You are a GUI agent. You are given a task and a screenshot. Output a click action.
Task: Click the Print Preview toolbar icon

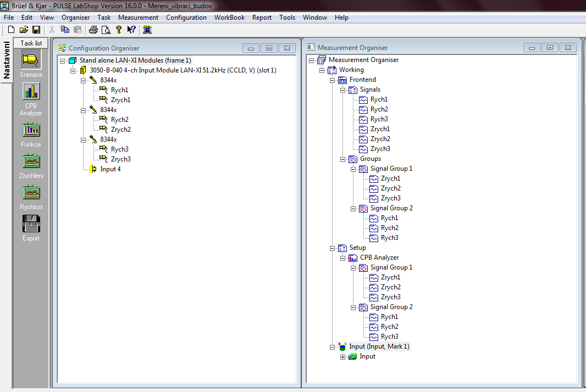(x=106, y=30)
